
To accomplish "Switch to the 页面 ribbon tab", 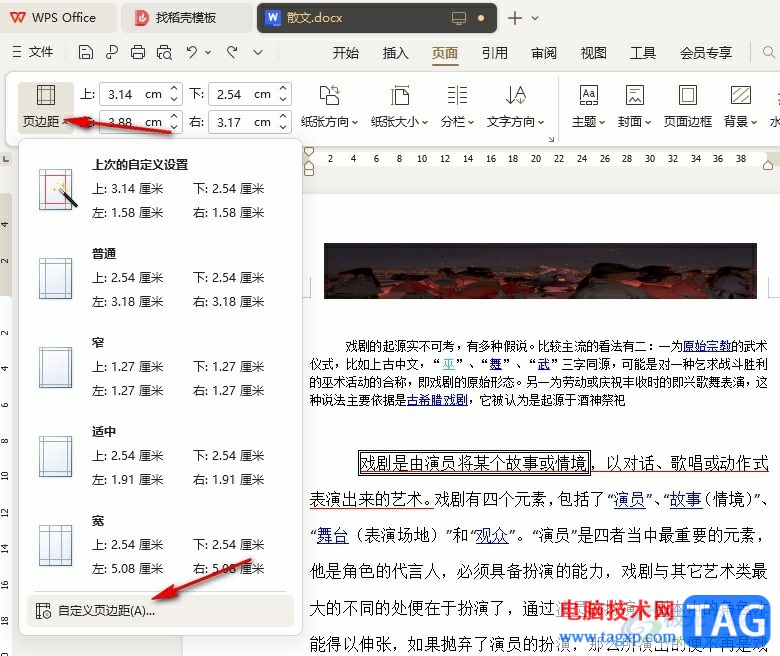I will point(445,53).
